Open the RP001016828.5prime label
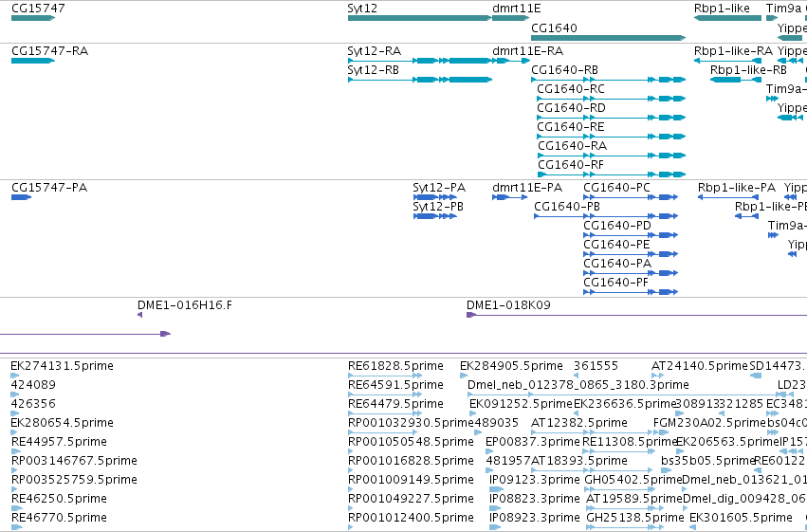Image resolution: width=807 pixels, height=532 pixels. pyautogui.click(x=411, y=462)
